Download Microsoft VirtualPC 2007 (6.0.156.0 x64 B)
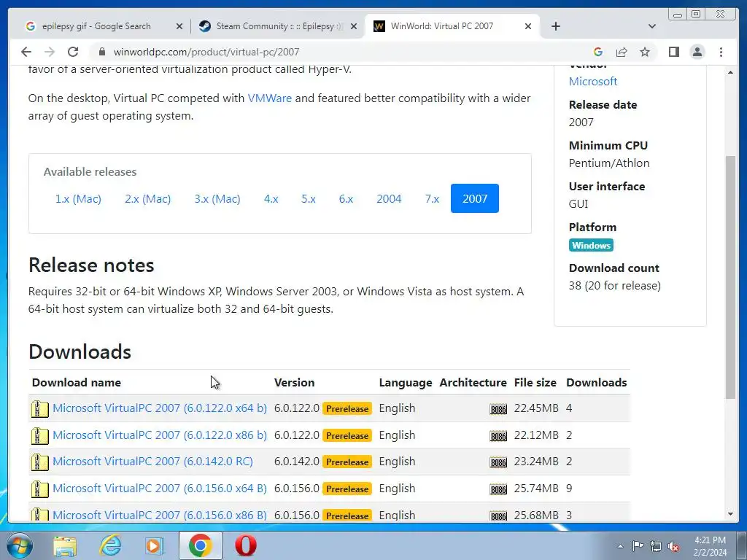Image resolution: width=747 pixels, height=560 pixels. coord(160,489)
